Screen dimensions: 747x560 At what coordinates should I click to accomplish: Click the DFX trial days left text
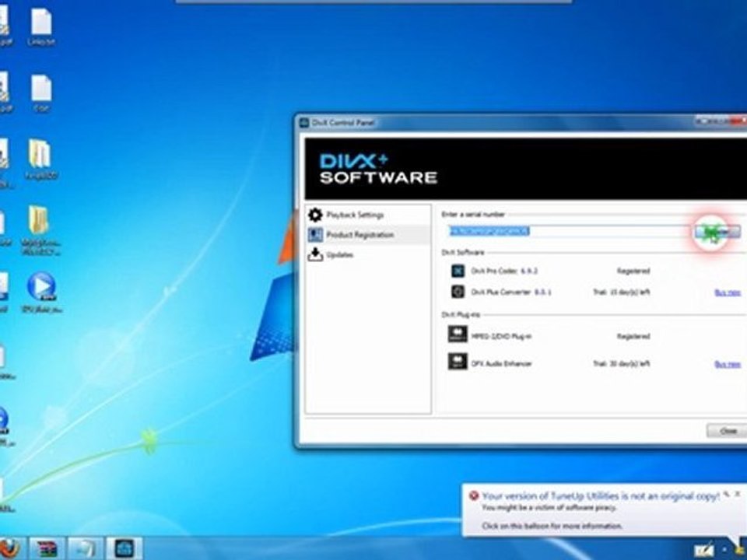point(622,364)
